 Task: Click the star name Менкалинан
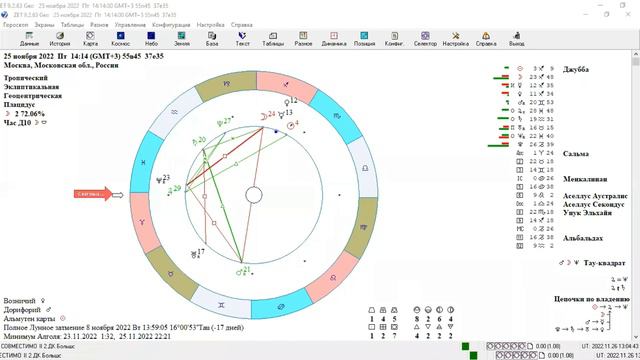point(585,179)
